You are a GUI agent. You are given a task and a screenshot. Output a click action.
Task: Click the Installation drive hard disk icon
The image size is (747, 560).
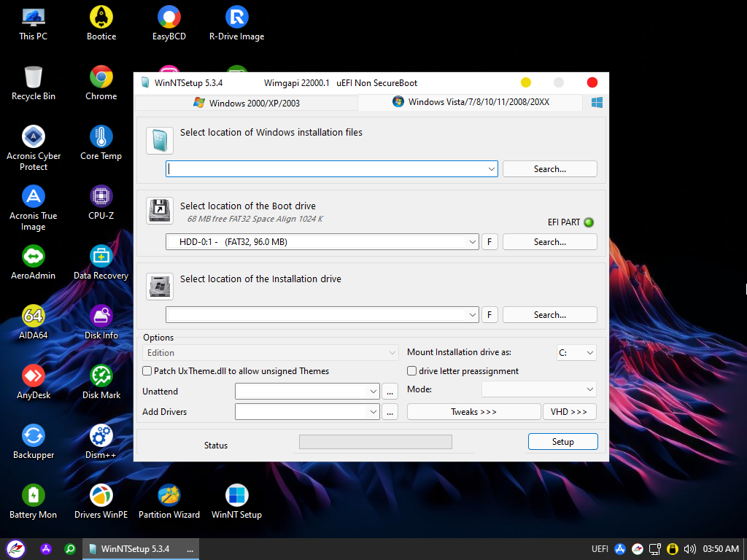coord(160,286)
